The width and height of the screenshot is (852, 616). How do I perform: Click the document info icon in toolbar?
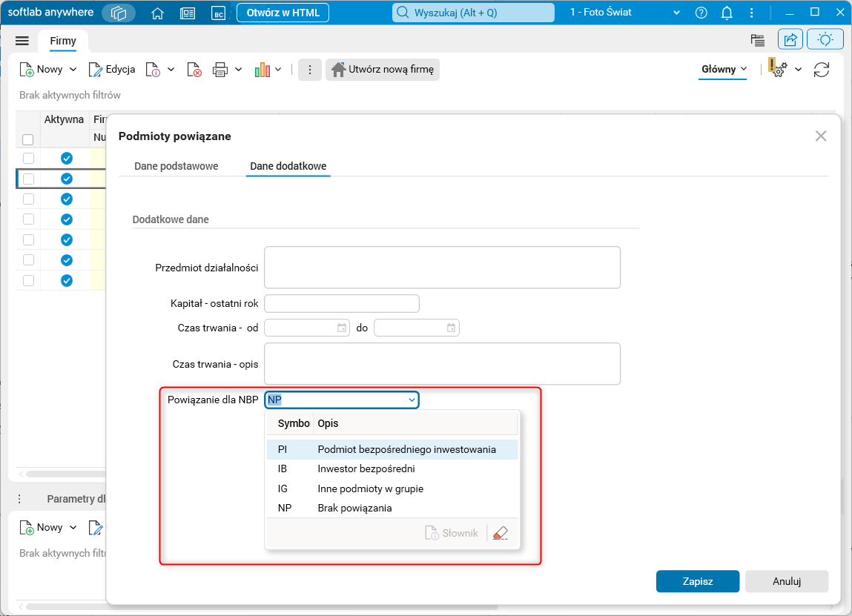click(153, 70)
